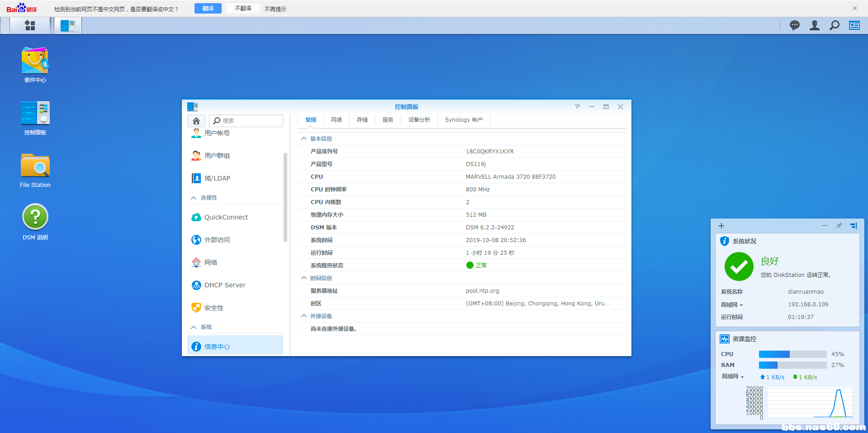Click the Don't translate (不翻译) button
Screen dimensions: 868x433
243,9
